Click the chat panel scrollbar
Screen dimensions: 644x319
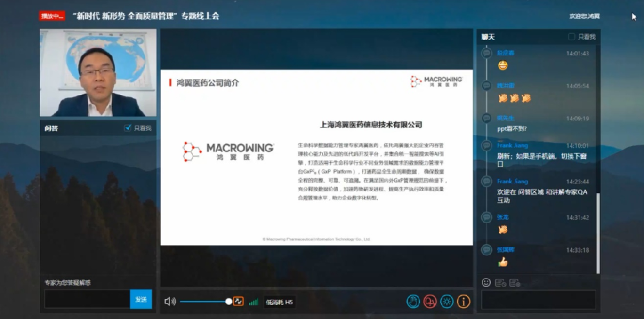[598, 233]
